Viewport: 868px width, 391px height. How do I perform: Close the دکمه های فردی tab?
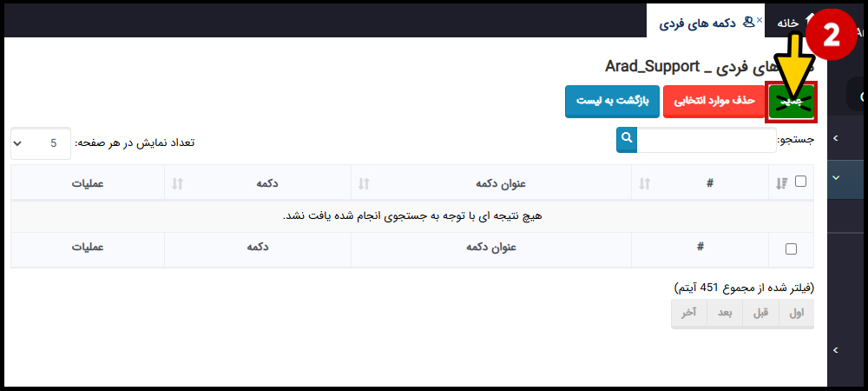759,20
